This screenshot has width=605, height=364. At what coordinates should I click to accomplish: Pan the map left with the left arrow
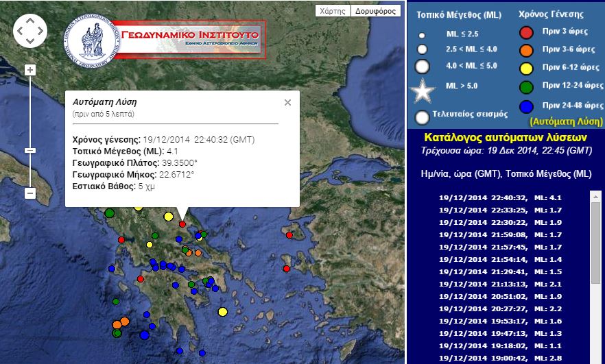click(20, 31)
